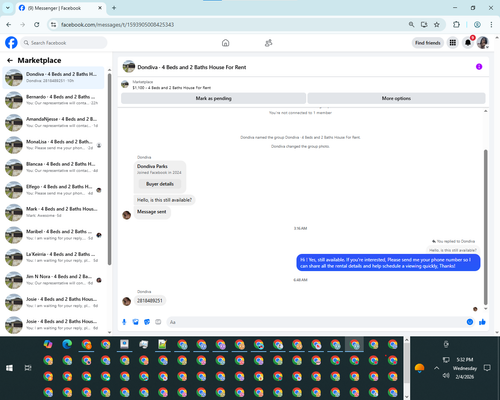The image size is (500, 400).
Task: Go back in browser history
Action: pos(9,25)
